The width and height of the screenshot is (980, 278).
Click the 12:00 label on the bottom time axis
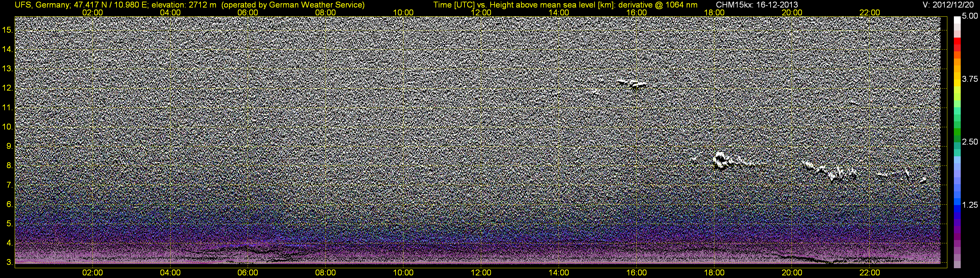481,273
